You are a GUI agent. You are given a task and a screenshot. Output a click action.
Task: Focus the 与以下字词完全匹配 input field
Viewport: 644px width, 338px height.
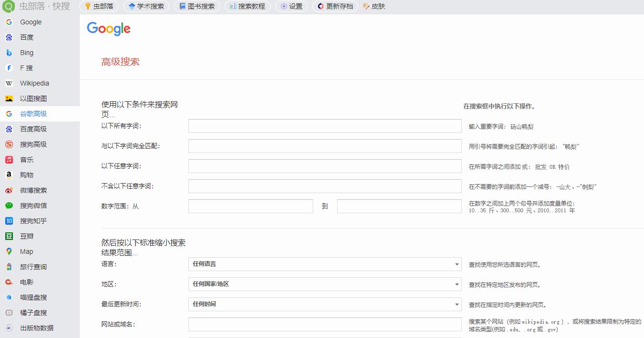click(325, 146)
